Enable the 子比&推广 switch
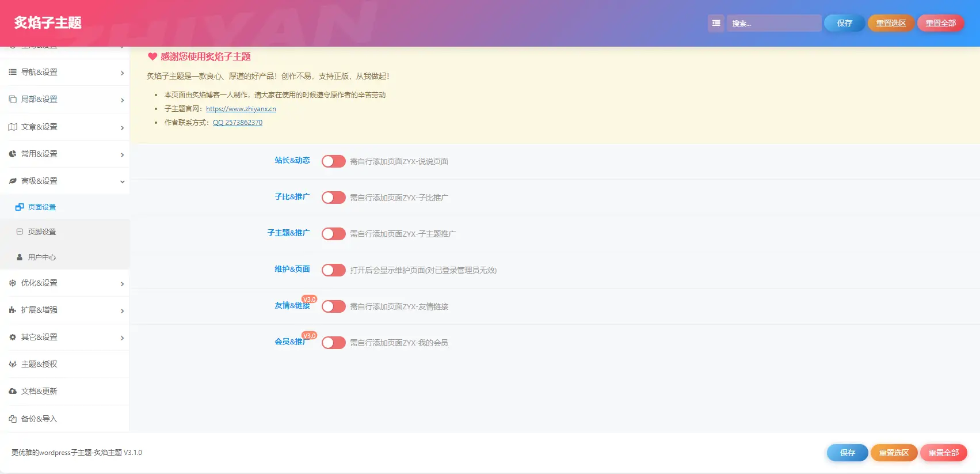Image resolution: width=980 pixels, height=474 pixels. click(334, 198)
